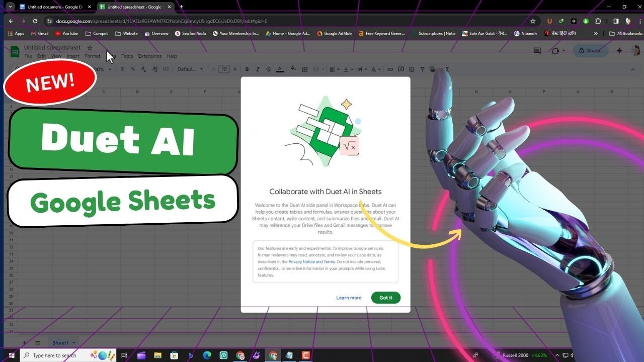
Task: Add a new sheet with plus
Action: pos(24,343)
